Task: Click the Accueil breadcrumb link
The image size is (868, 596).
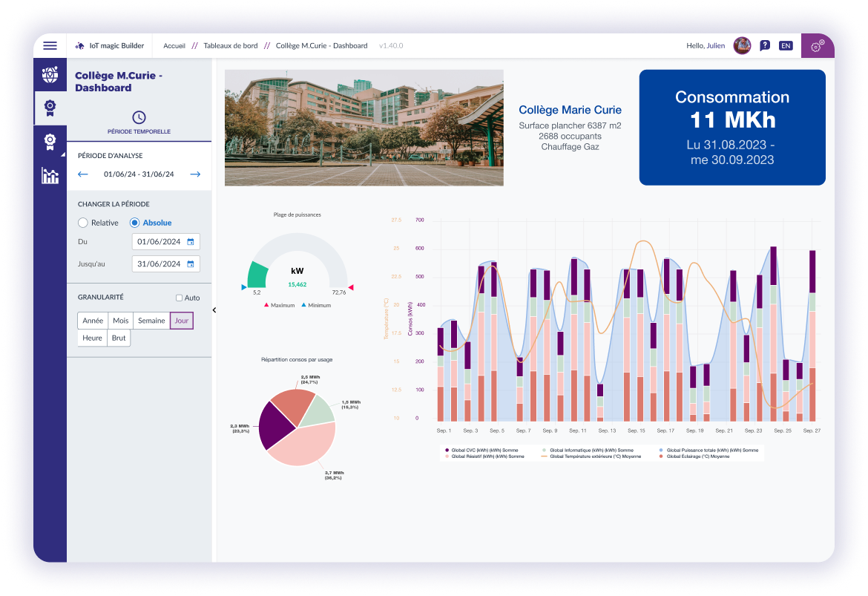Action: [174, 46]
